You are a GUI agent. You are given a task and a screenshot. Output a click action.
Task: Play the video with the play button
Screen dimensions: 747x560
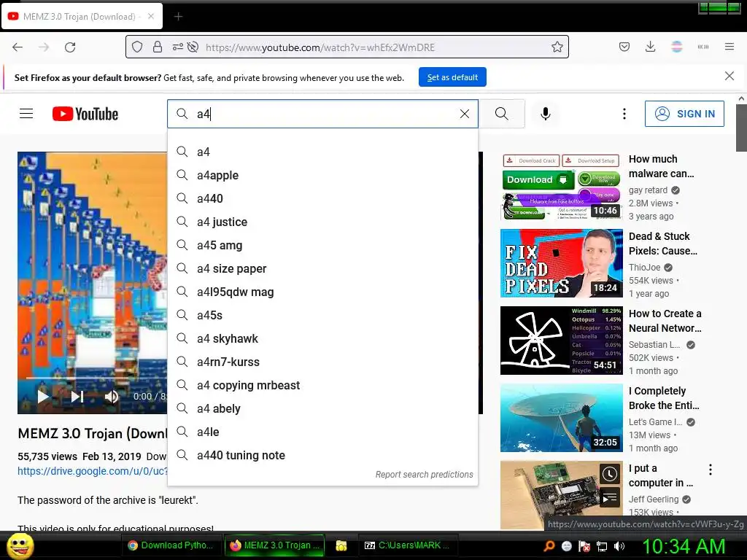click(x=43, y=396)
